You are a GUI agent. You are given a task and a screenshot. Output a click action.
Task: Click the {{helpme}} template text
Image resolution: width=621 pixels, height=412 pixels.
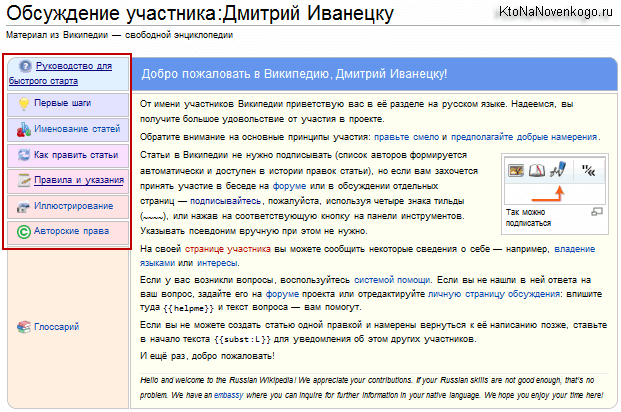[188, 308]
